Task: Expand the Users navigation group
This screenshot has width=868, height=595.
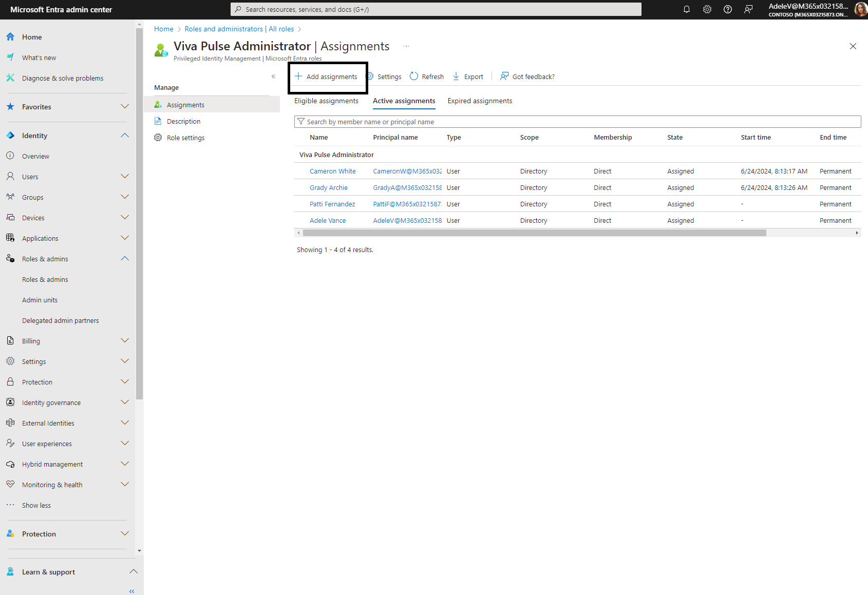Action: click(x=124, y=177)
